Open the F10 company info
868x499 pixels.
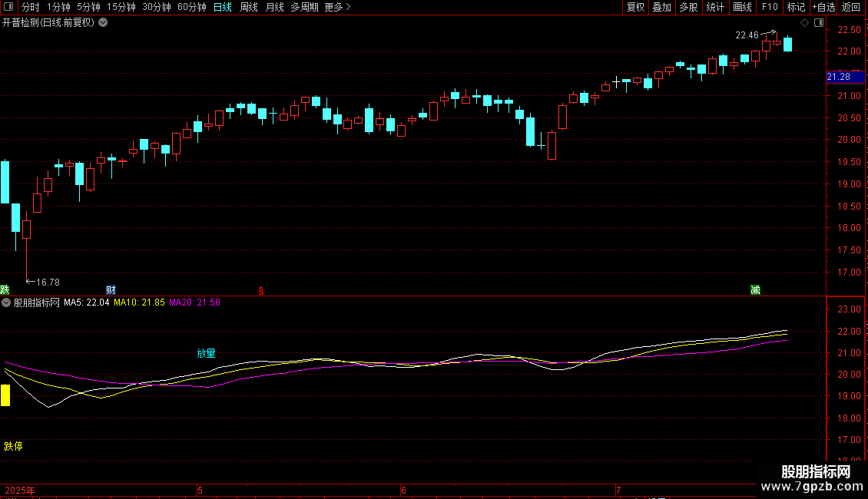click(x=770, y=7)
